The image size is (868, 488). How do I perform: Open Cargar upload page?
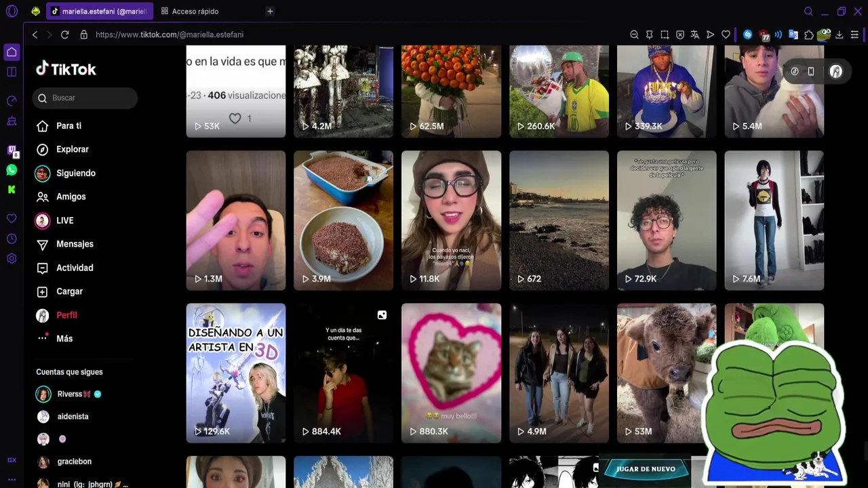[69, 291]
